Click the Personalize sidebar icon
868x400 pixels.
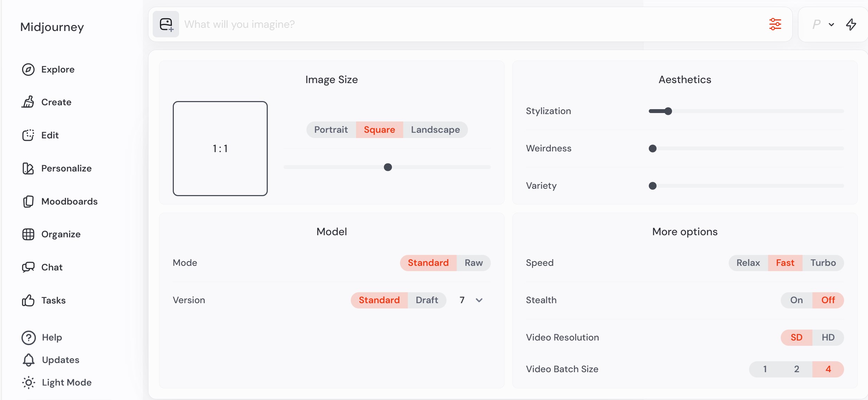28,168
